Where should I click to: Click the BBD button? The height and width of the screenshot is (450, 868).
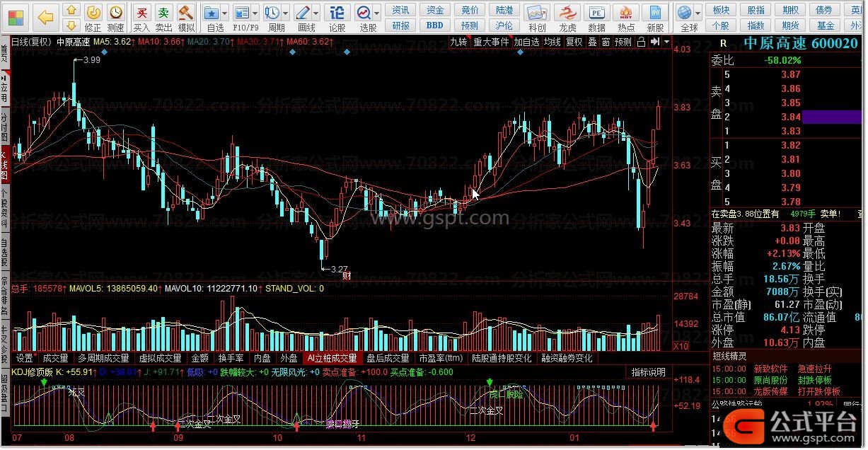click(434, 25)
